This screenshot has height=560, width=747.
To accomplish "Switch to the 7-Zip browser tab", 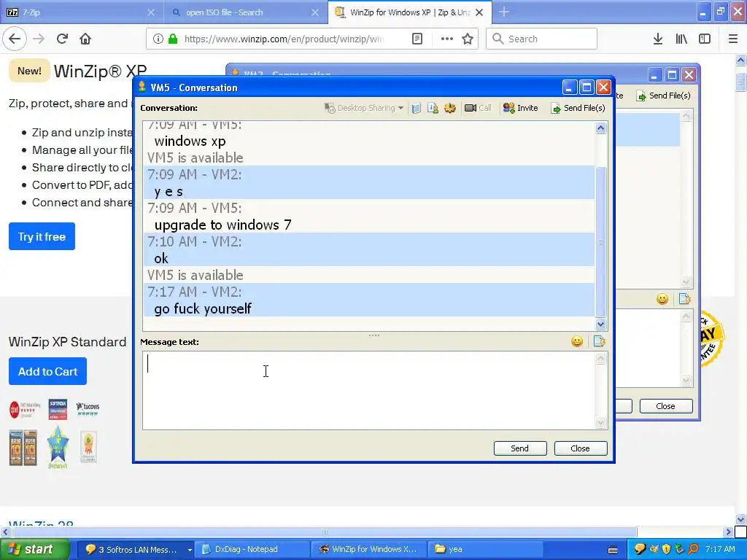I will click(82, 12).
